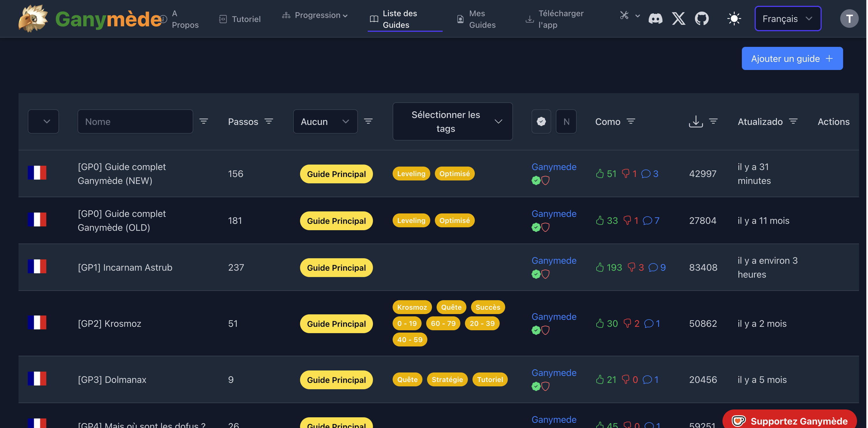Click the 60 - 79 level tag
The image size is (868, 428).
tap(443, 323)
